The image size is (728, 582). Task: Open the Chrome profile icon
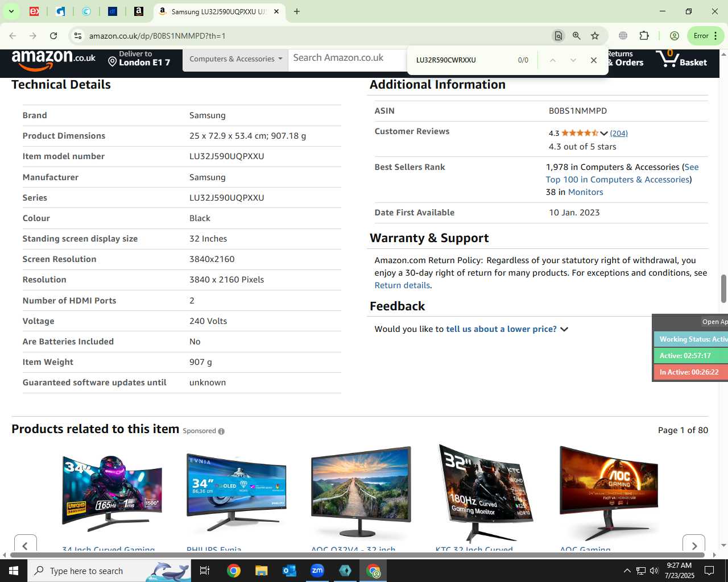(675, 36)
